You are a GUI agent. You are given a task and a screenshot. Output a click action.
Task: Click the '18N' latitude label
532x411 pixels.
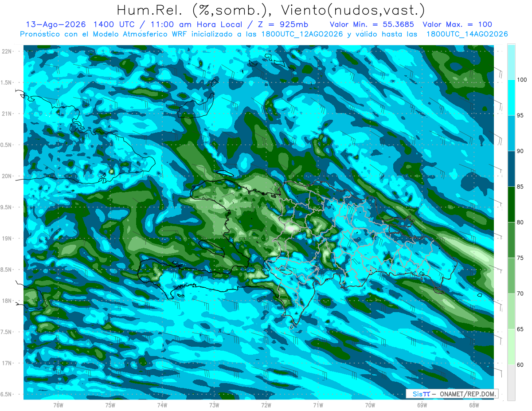tap(7, 301)
